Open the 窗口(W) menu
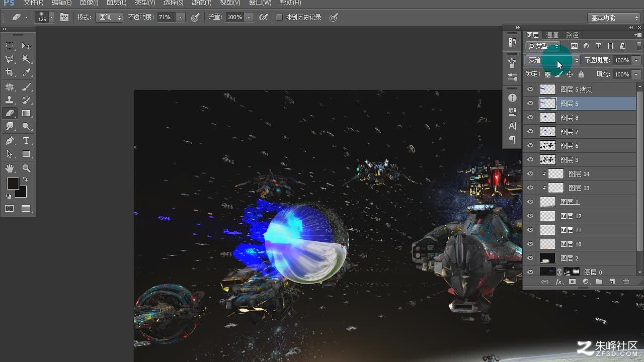 click(260, 3)
